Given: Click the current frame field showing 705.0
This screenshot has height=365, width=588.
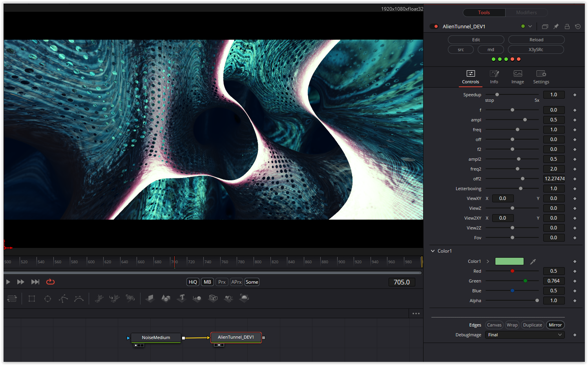Looking at the screenshot, I should click(402, 282).
